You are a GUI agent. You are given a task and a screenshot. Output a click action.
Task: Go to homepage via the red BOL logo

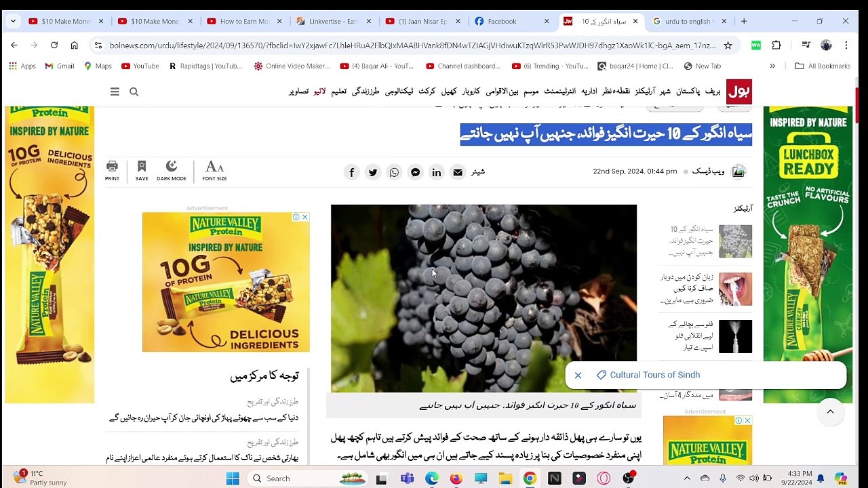point(739,91)
